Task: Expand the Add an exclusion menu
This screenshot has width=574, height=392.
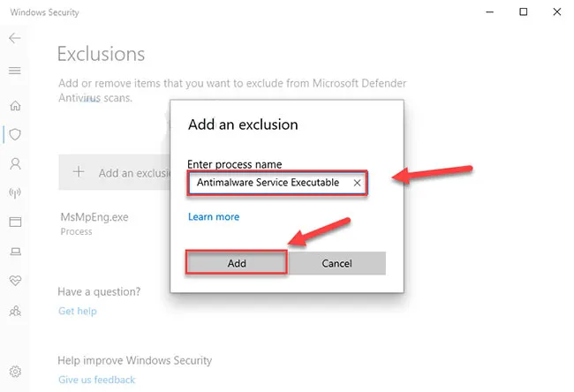Action: (113, 172)
